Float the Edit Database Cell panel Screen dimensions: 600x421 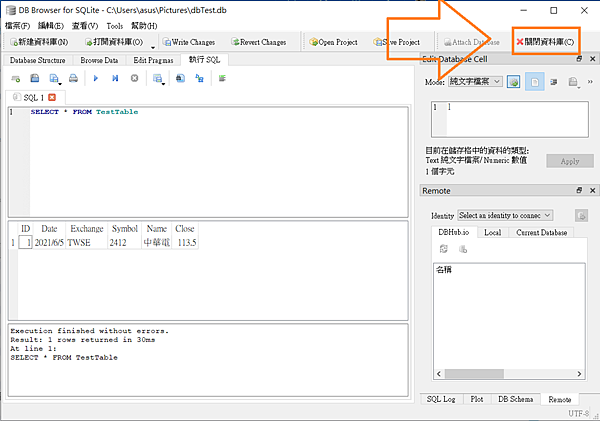[x=579, y=59]
